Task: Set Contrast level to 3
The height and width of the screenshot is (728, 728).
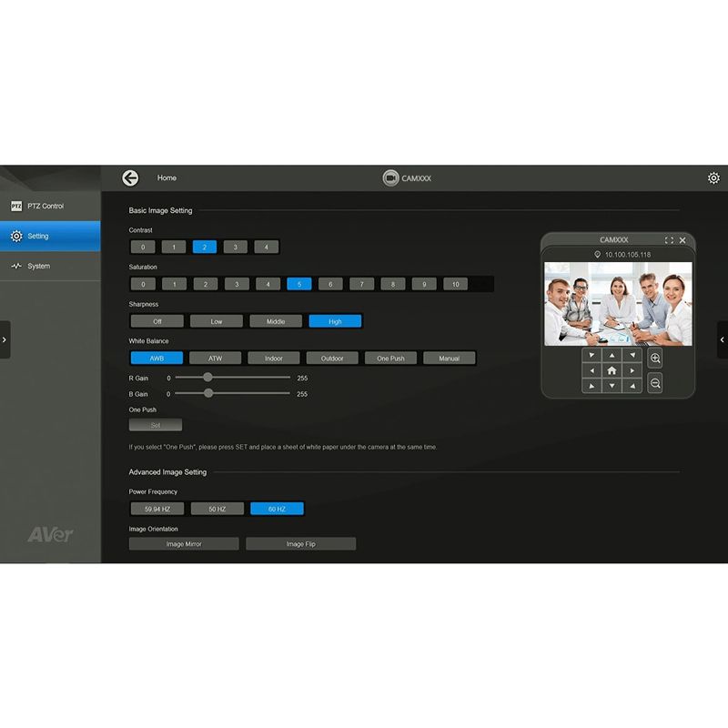Action: (236, 247)
